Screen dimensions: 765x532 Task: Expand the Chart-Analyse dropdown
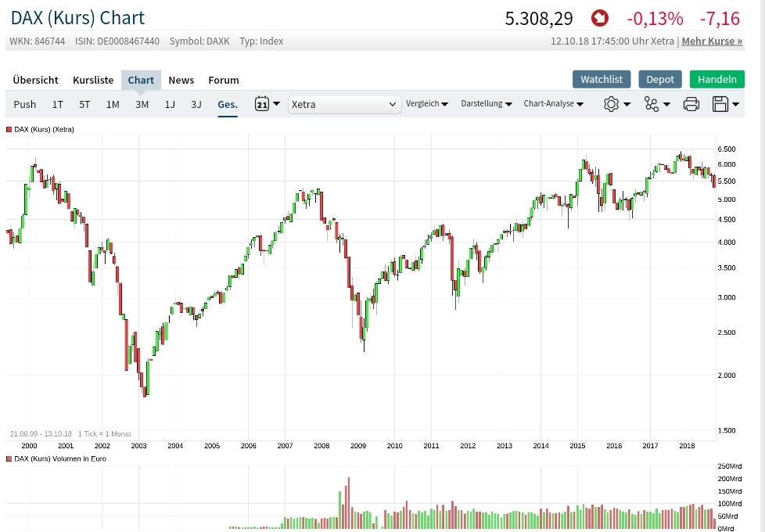(553, 104)
